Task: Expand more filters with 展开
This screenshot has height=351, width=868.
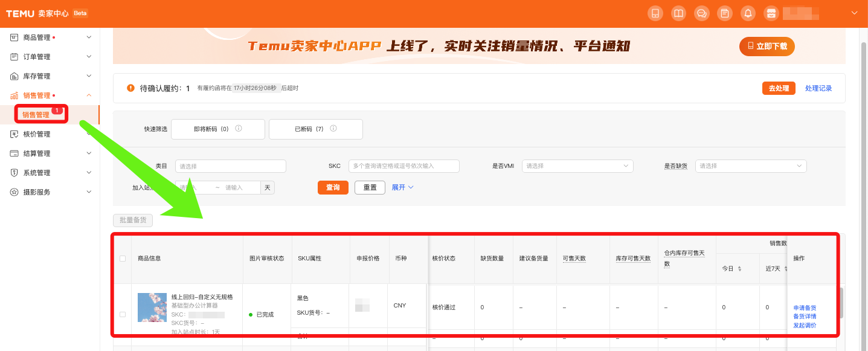Action: (402, 187)
